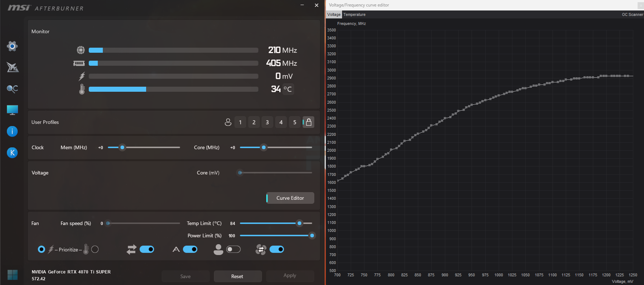Click the Fan speed (%) slider handle

point(108,223)
